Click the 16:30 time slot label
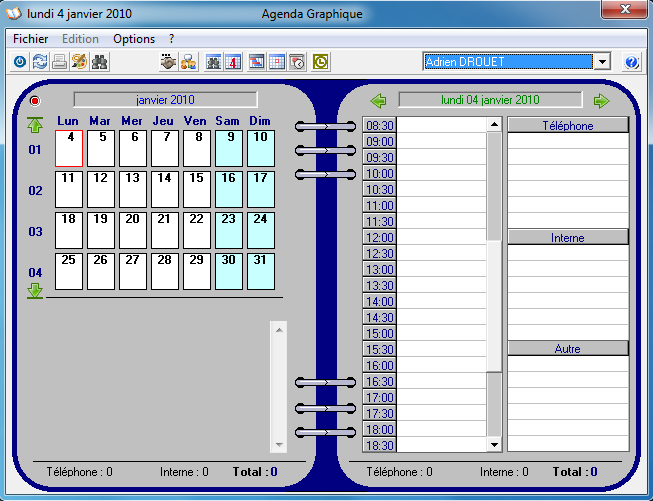This screenshot has width=653, height=501. [379, 381]
